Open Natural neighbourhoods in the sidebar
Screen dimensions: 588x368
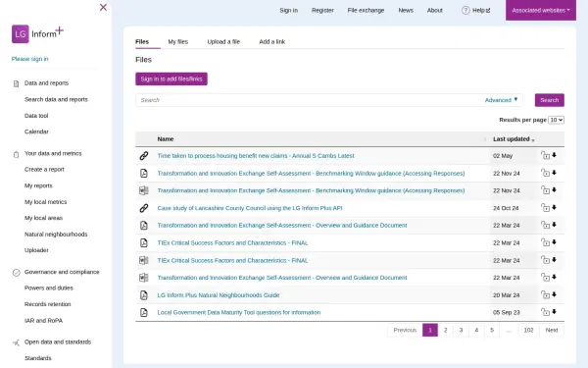(56, 235)
